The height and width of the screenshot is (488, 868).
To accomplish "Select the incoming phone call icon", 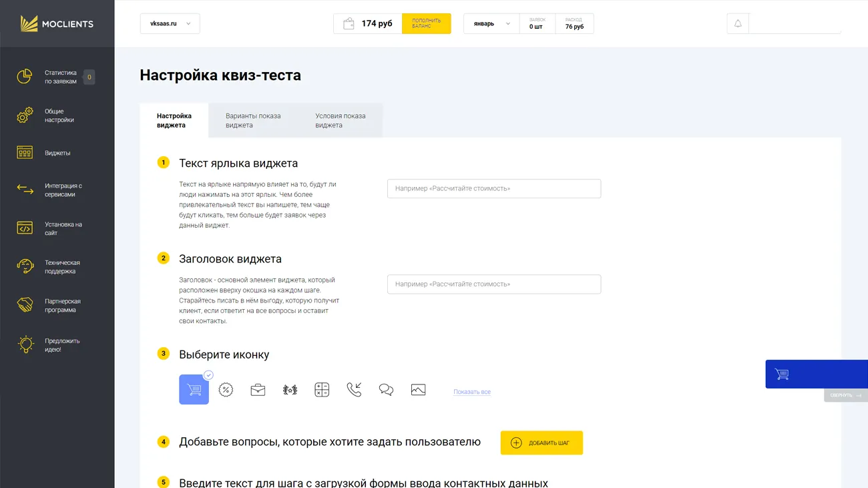I will [x=354, y=390].
